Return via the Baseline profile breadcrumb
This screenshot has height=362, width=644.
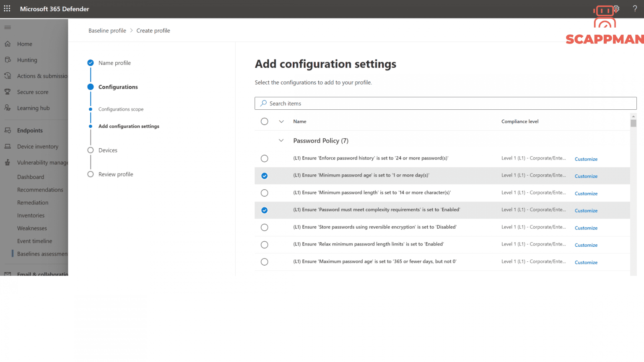coord(107,30)
